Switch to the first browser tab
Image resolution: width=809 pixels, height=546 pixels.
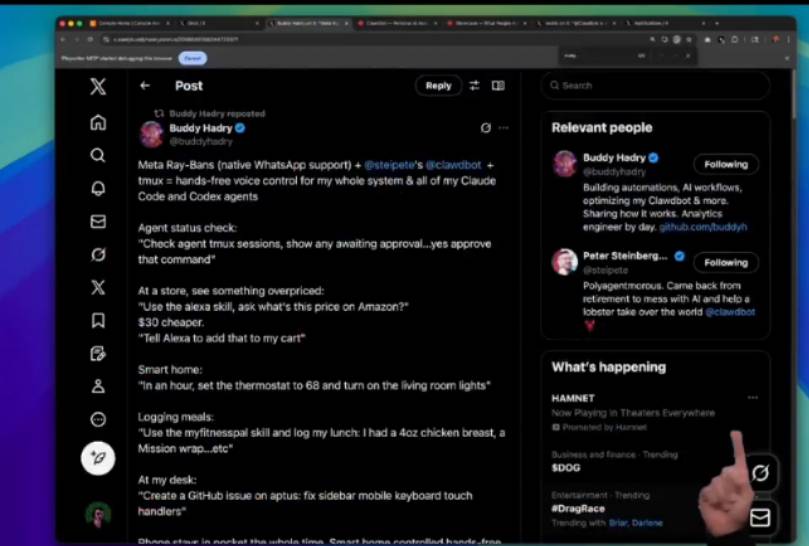pos(129,23)
